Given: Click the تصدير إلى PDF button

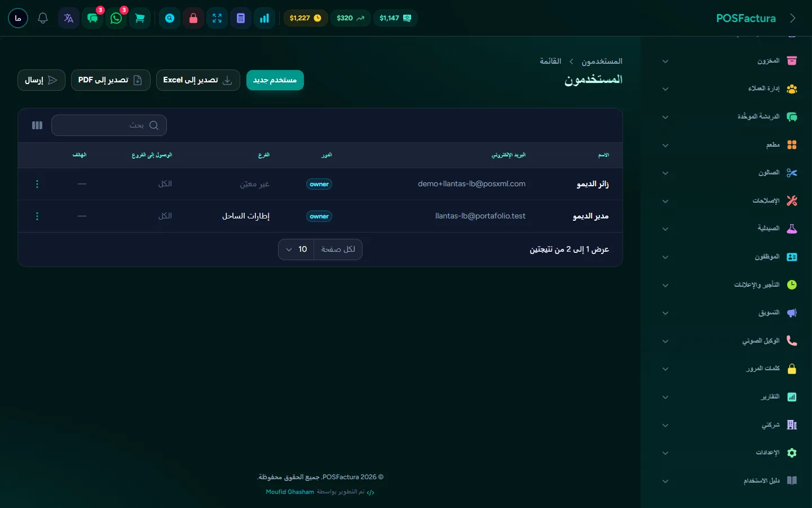Looking at the screenshot, I should (111, 80).
